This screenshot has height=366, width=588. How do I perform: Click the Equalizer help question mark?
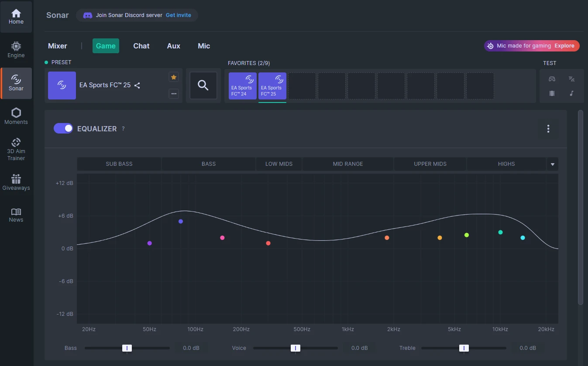pyautogui.click(x=123, y=129)
